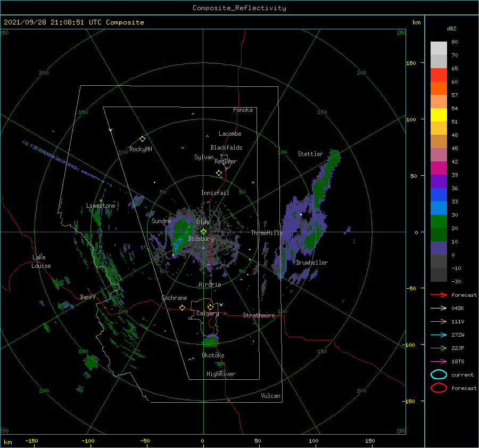Image resolution: width=479 pixels, height=448 pixels.
Task: Select the Airdrie label
Action: [210, 284]
